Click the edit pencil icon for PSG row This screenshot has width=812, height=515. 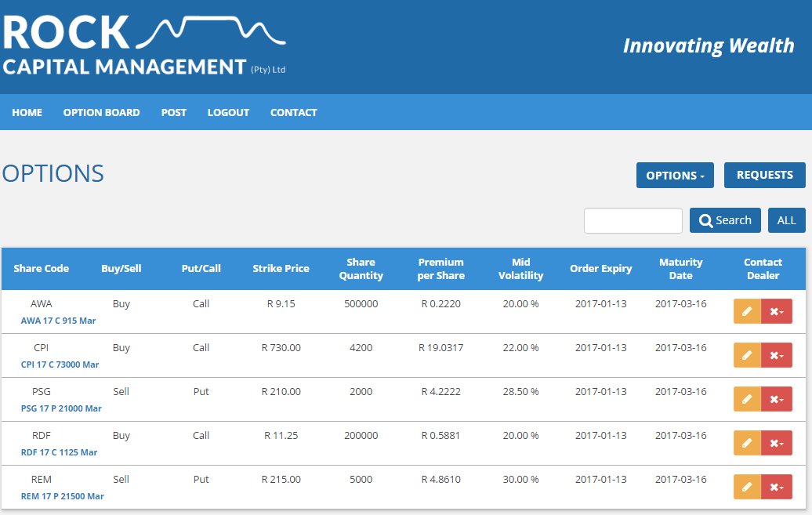coord(747,400)
